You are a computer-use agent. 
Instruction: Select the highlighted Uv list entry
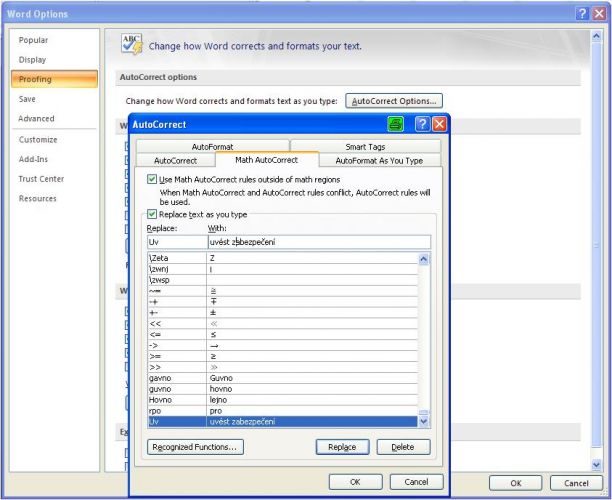(283, 422)
